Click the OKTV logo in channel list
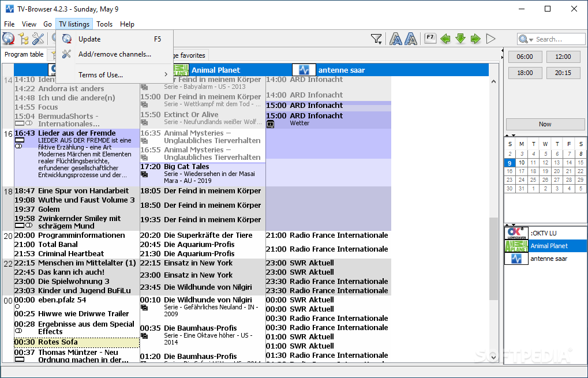The image size is (588, 378). click(x=516, y=233)
